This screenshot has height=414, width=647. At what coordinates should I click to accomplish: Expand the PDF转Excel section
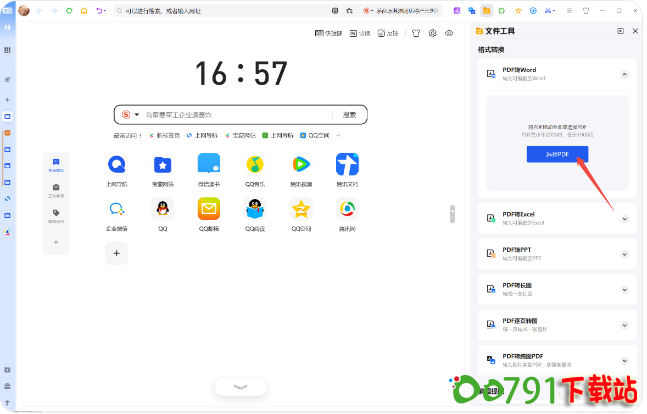pyautogui.click(x=624, y=218)
